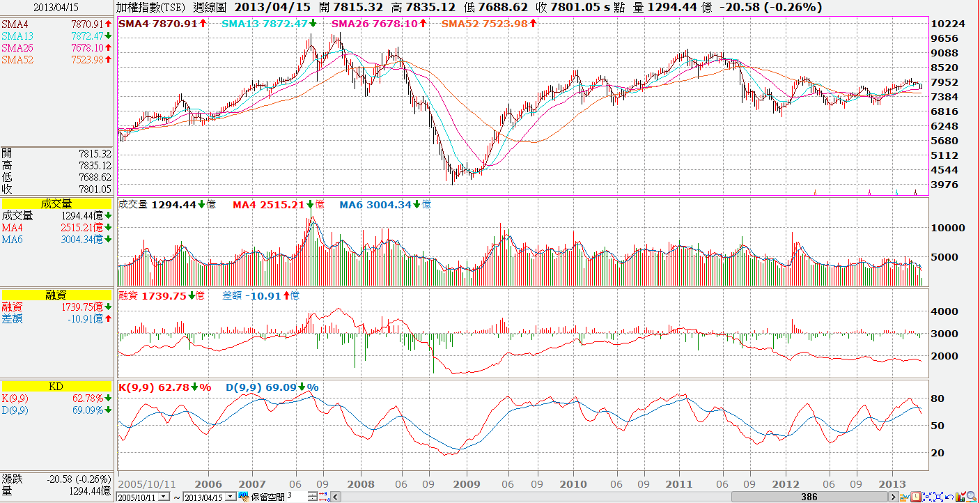Viewport: 980px width, 503px height.
Task: Adjust the reserved space spinner
Action: coord(313,497)
